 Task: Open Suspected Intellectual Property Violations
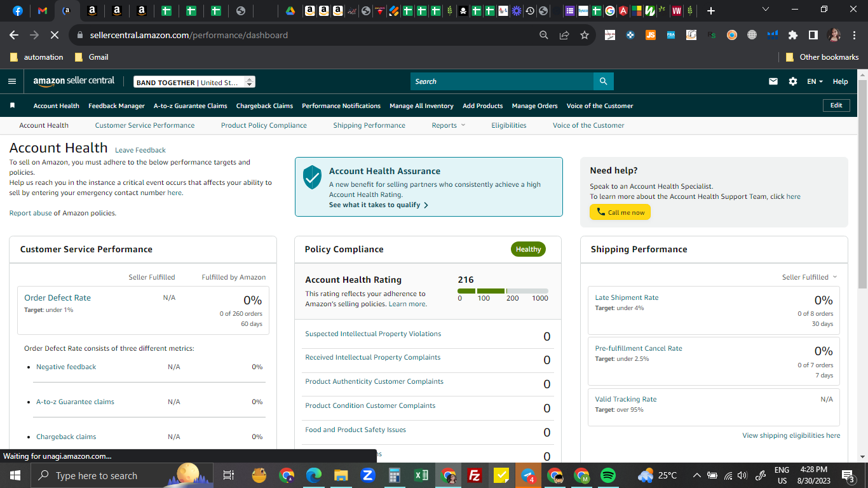pyautogui.click(x=373, y=334)
